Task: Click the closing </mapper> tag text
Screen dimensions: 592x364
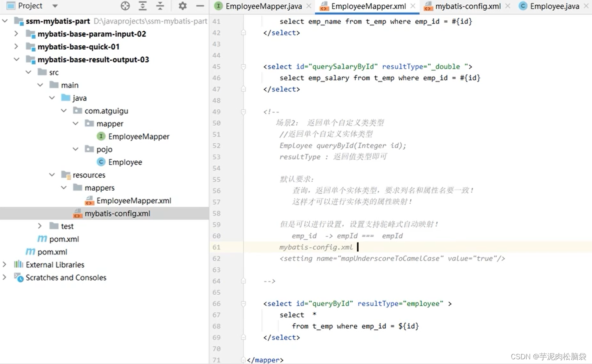Action: click(265, 360)
